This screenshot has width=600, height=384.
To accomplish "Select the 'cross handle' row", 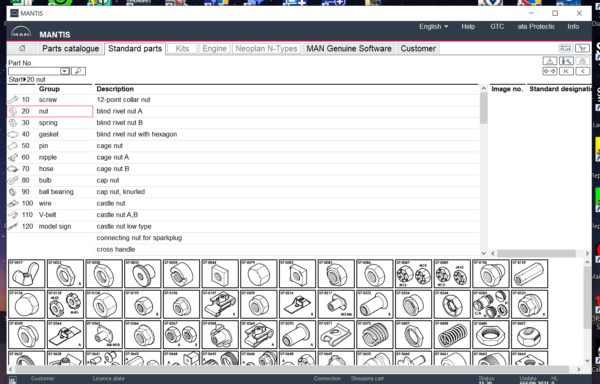I will click(x=287, y=249).
